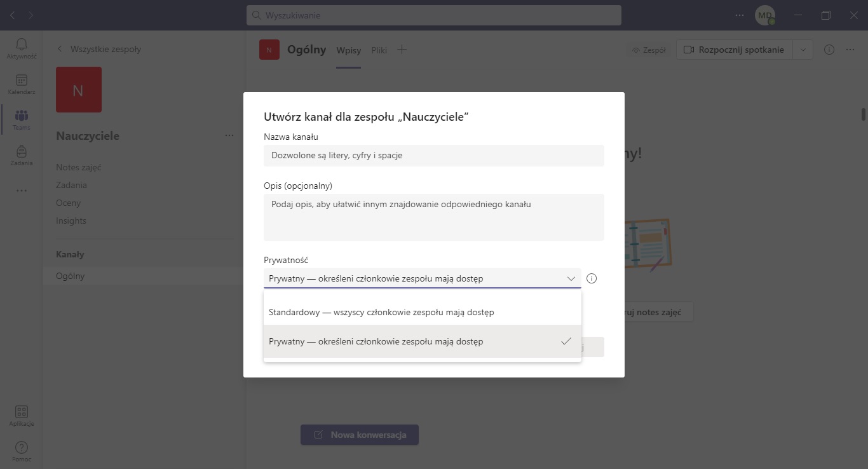Click the plus icon to add tab
This screenshot has height=469, width=868.
tap(402, 50)
